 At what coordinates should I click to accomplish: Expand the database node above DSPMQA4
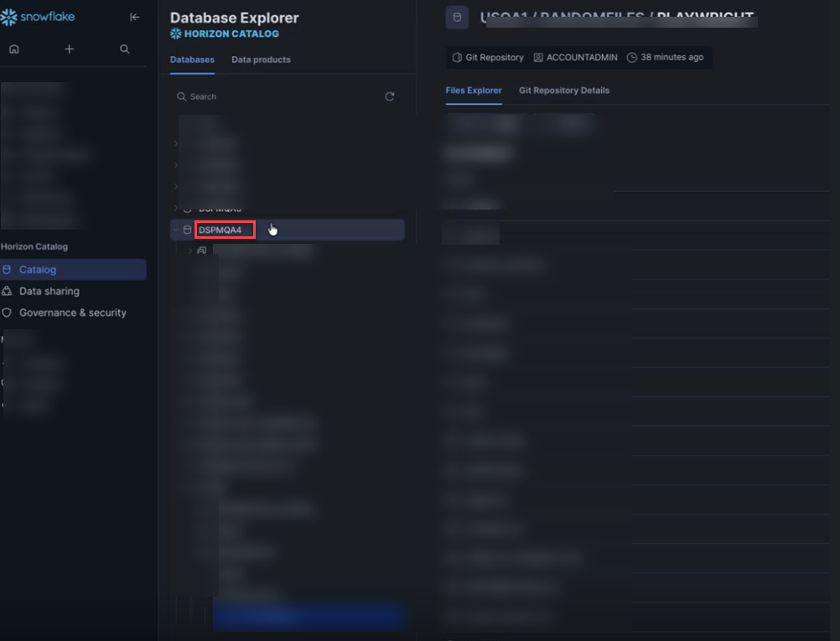176,208
